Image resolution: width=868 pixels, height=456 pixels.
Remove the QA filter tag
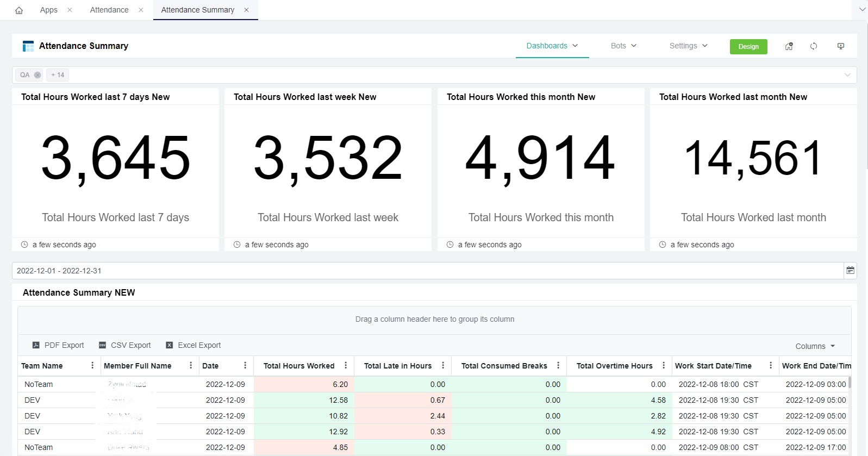point(38,75)
